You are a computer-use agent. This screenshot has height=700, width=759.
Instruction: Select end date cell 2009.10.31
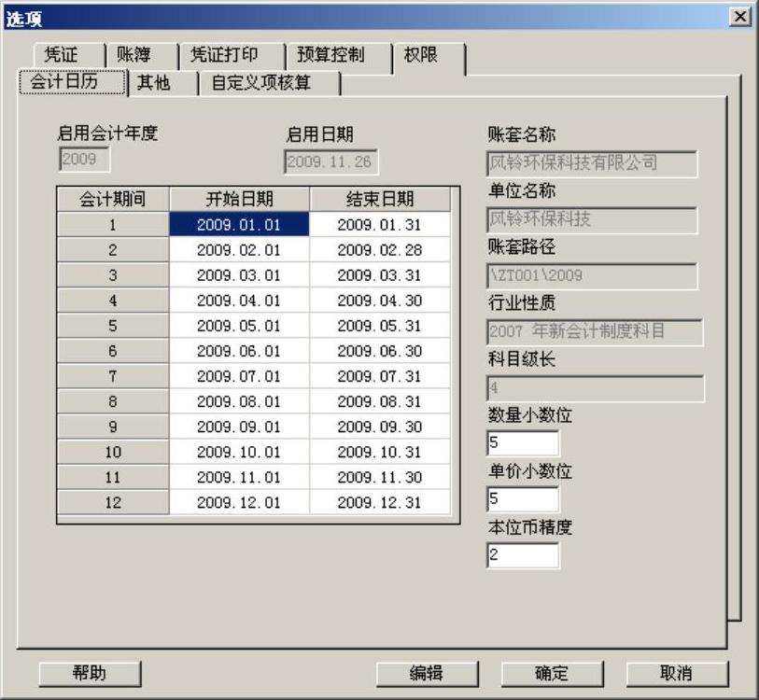[x=380, y=452]
